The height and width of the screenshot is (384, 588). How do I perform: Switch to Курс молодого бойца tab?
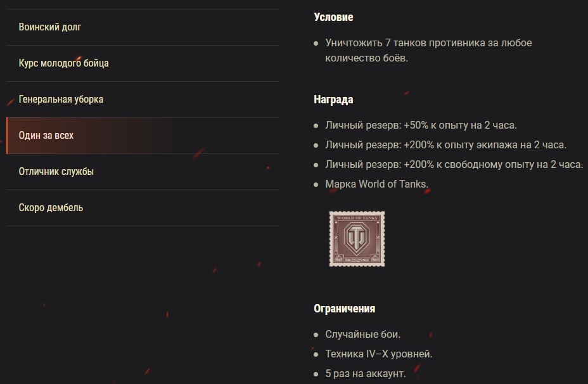pyautogui.click(x=63, y=63)
